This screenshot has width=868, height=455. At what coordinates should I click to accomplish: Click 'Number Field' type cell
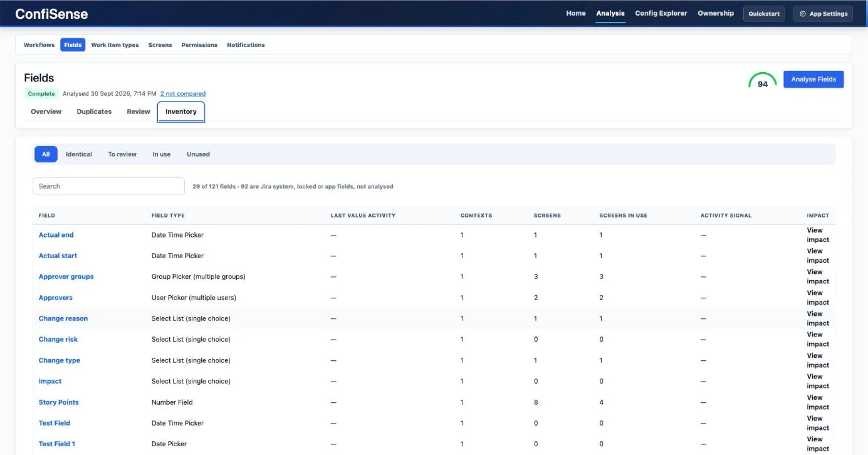[x=172, y=402]
